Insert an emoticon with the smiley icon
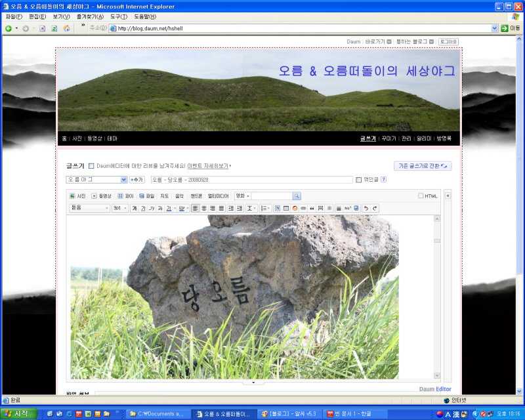Screen dimensions: 525x420 tap(295, 208)
